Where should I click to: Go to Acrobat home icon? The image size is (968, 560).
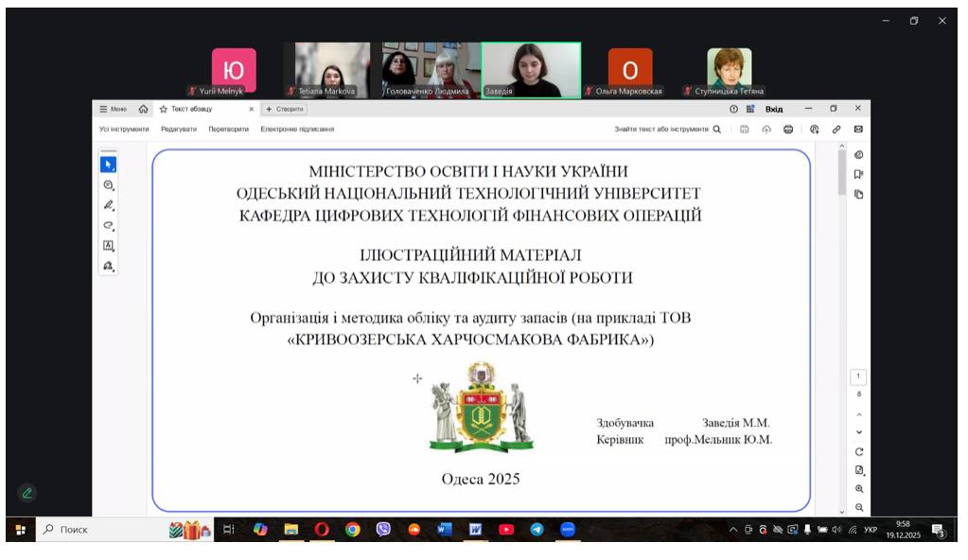coord(143,109)
